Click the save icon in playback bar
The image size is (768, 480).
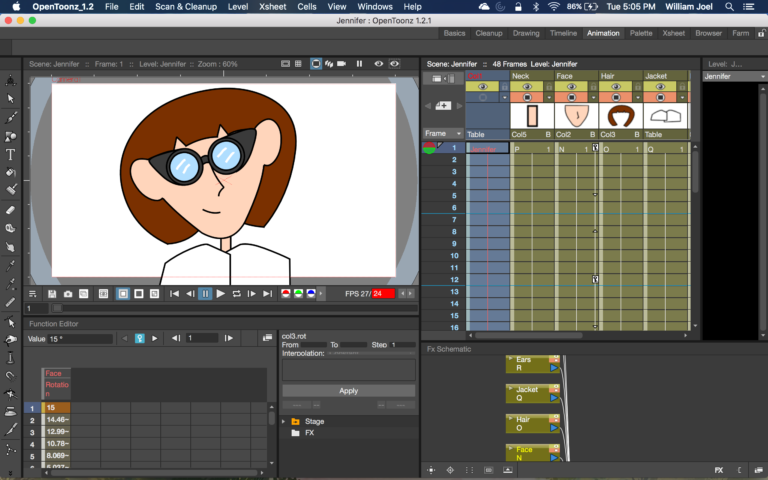(x=52, y=294)
